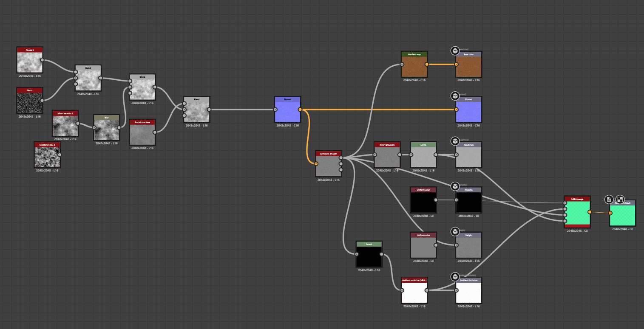Select the Ambient Occlusion output node

pos(469,291)
